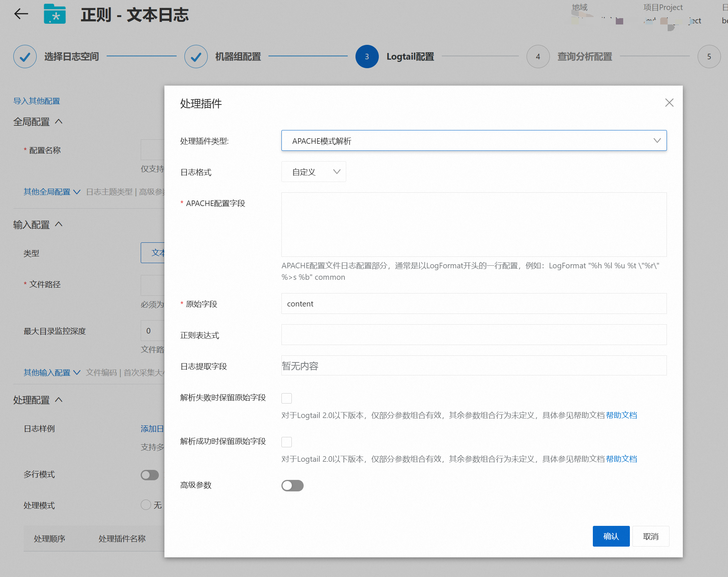The height and width of the screenshot is (577, 728).
Task: Click the step 4 circle for 查询分析配置
Action: tap(538, 56)
